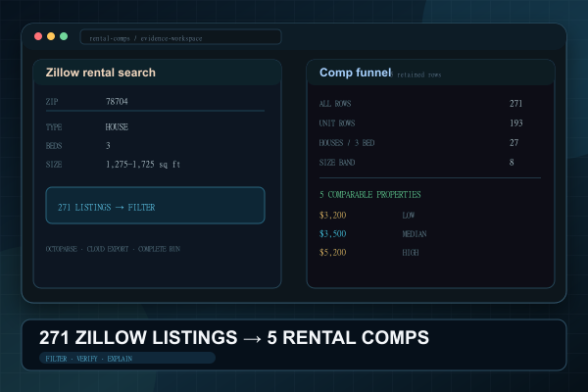This screenshot has width=588, height=392.
Task: Click the TYPE value HOUSE
Action: click(x=117, y=127)
